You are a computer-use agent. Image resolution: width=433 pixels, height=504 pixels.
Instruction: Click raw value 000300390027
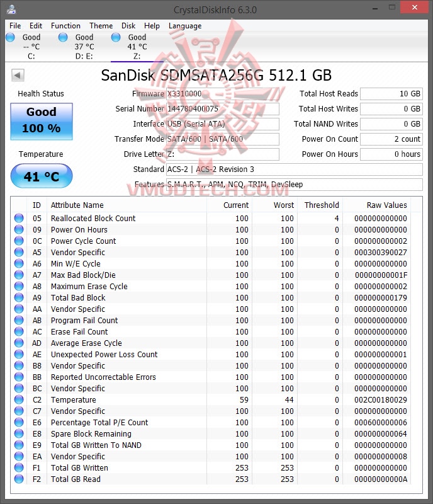click(381, 253)
